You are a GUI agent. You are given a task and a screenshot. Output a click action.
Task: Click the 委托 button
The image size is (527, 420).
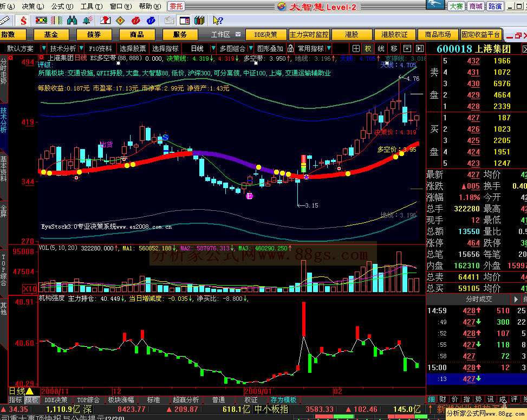pyautogui.click(x=176, y=6)
